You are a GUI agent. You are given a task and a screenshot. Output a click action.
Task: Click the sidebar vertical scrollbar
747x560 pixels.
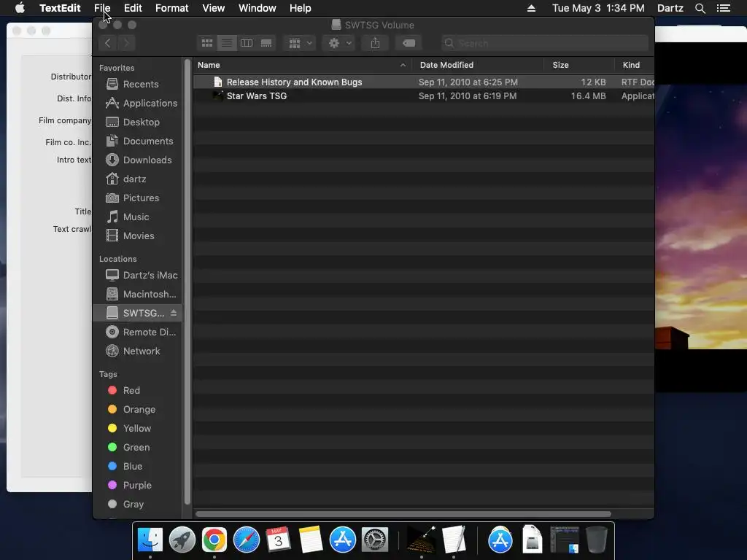click(187, 282)
